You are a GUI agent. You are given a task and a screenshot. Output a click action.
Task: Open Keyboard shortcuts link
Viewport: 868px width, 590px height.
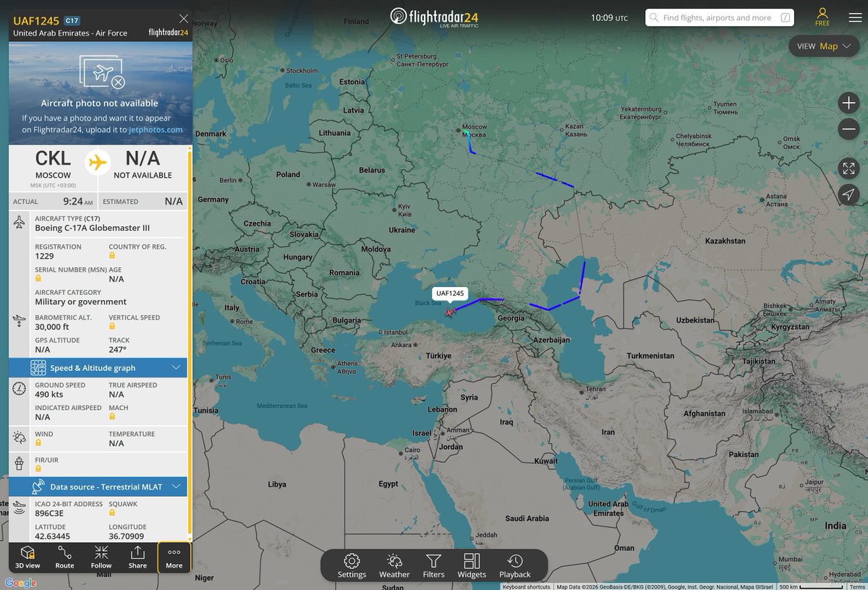coord(526,586)
